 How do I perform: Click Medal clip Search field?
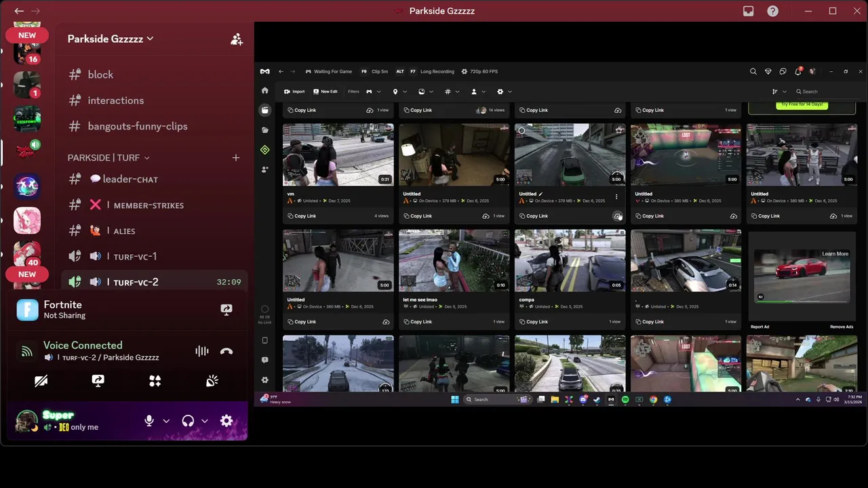827,91
